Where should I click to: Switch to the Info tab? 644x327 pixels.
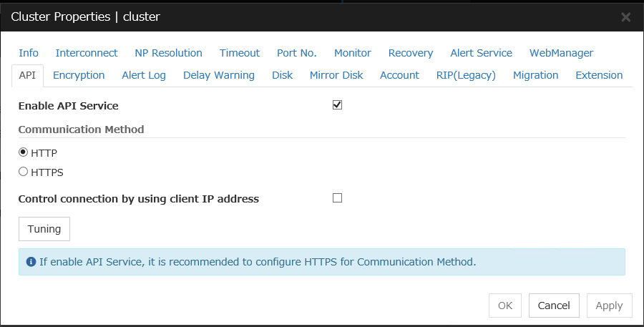click(29, 53)
